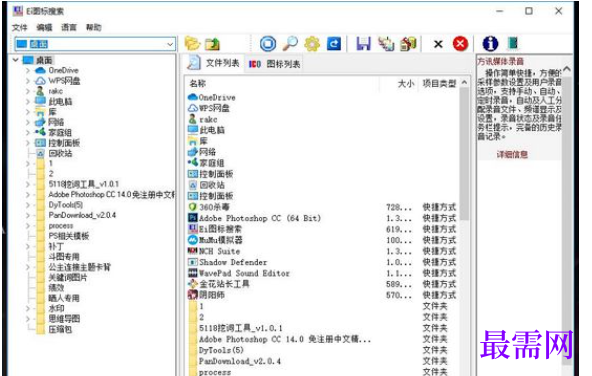Select 网络 row in the file list
This screenshot has height=376, width=592.
pos(207,152)
